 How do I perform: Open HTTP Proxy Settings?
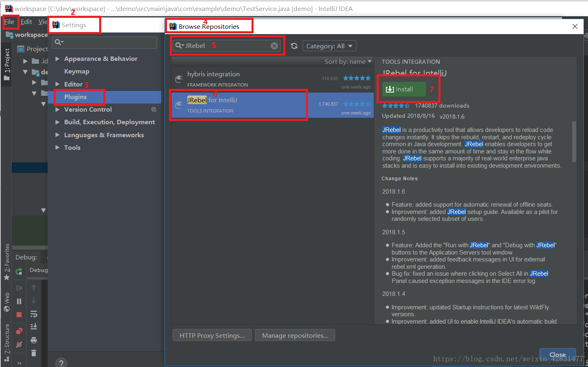(x=212, y=335)
